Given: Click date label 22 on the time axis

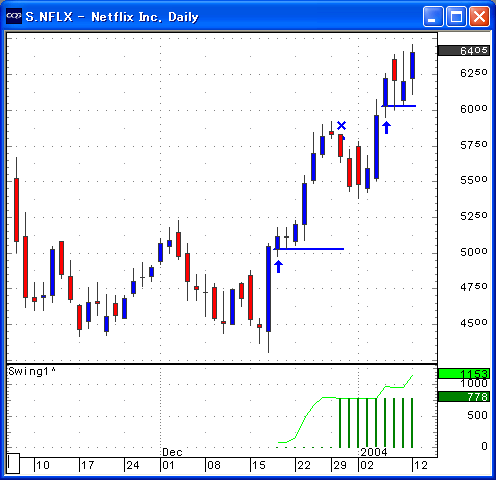Looking at the screenshot, I should pos(304,465).
